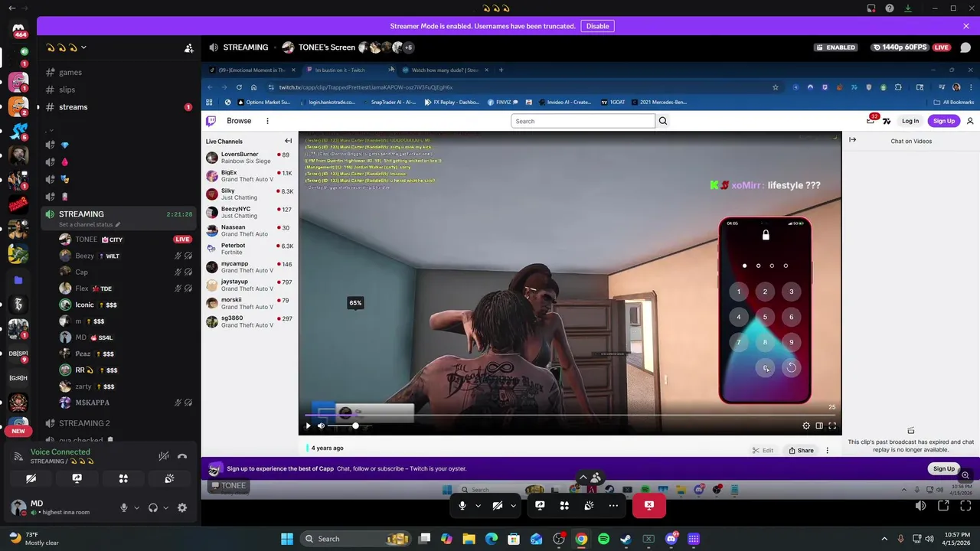This screenshot has height=551, width=980.
Task: Open more options in stream overlay
Action: 613,505
